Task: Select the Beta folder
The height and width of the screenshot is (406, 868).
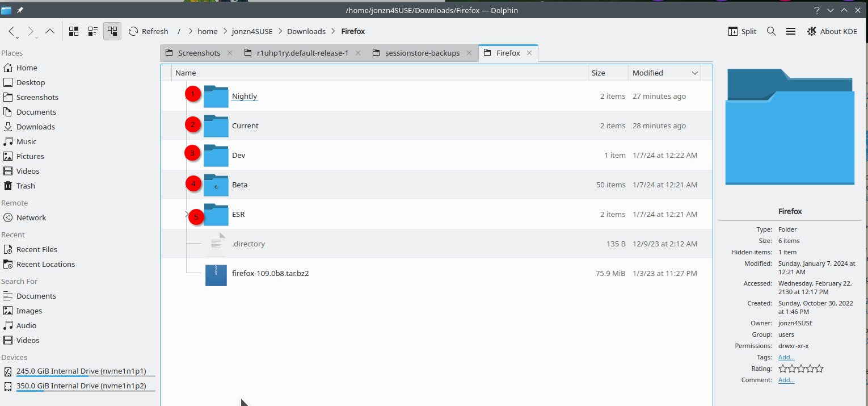Action: [239, 185]
